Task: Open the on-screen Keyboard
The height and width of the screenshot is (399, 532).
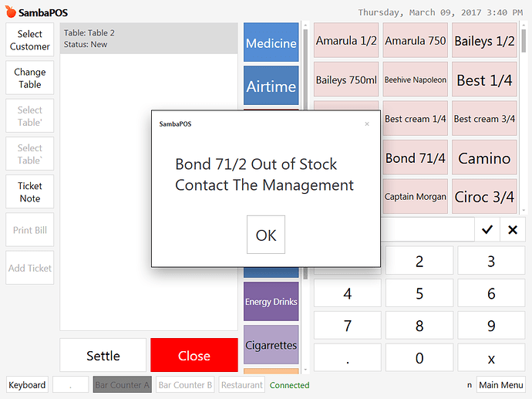Action: pos(28,385)
